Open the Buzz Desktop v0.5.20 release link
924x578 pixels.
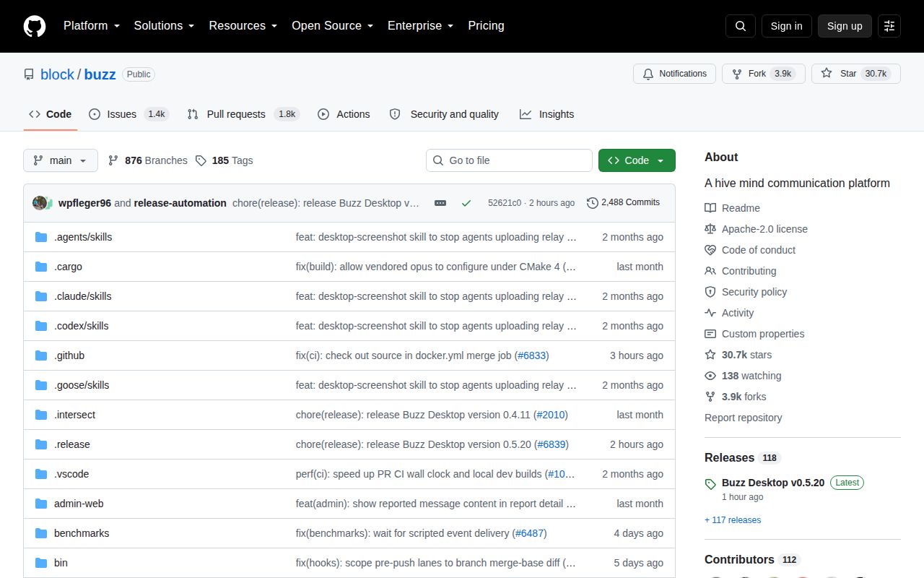[773, 483]
